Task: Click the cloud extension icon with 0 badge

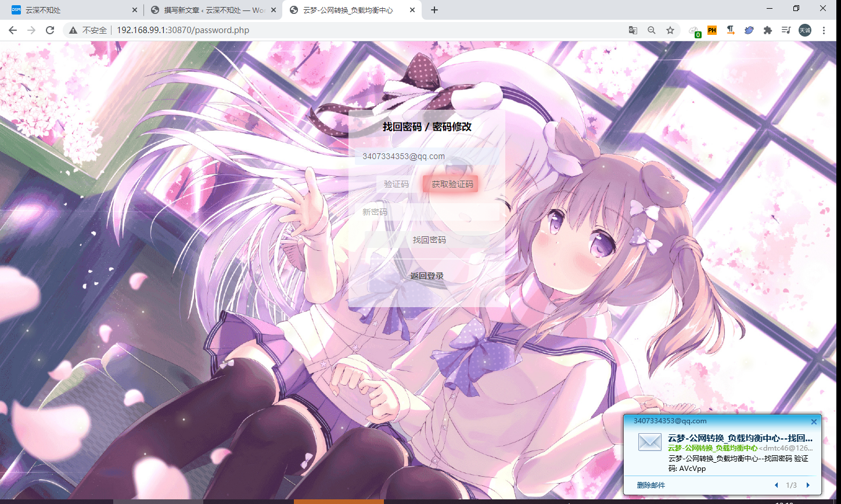Action: point(694,31)
